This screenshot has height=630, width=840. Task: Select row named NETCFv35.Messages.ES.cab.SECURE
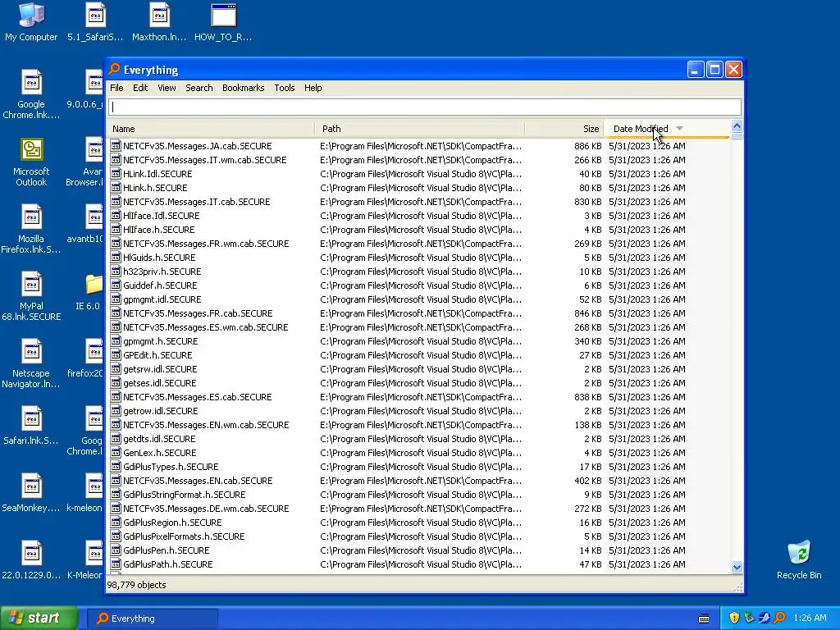419,397
